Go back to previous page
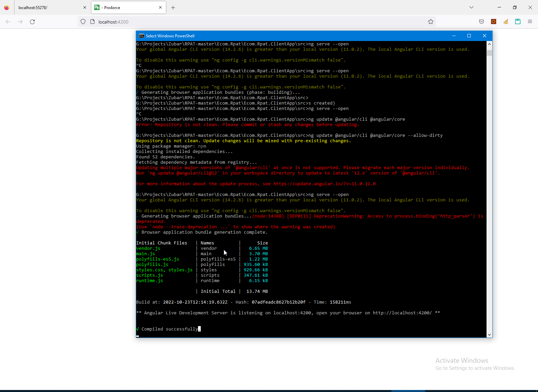The image size is (538, 392). [8, 22]
